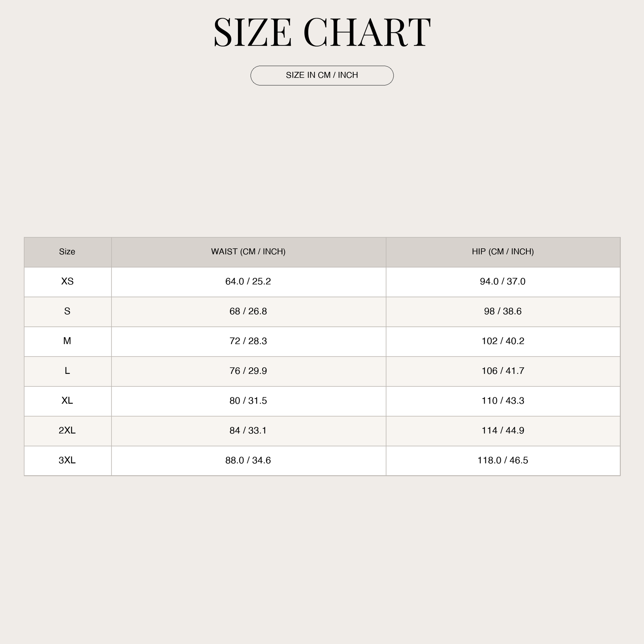Click the XL size row label
Screen dimensions: 644x644
tap(67, 401)
